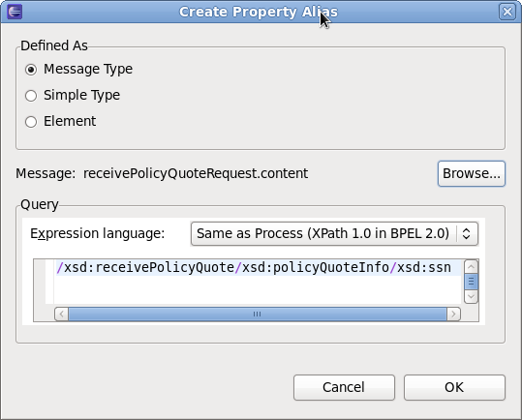Click the Create Property Alias title bar
522x420 pixels.
tap(259, 12)
